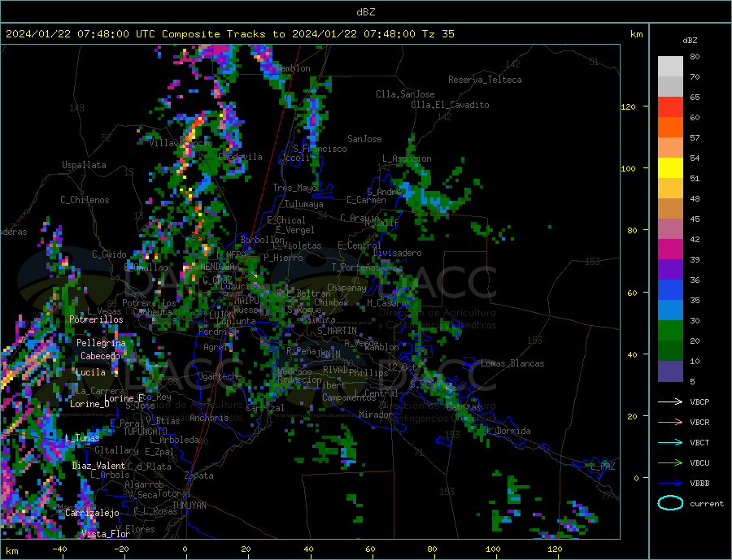Pick the bright yellow legend swatch
Screen dimensions: 732x560
(670, 168)
